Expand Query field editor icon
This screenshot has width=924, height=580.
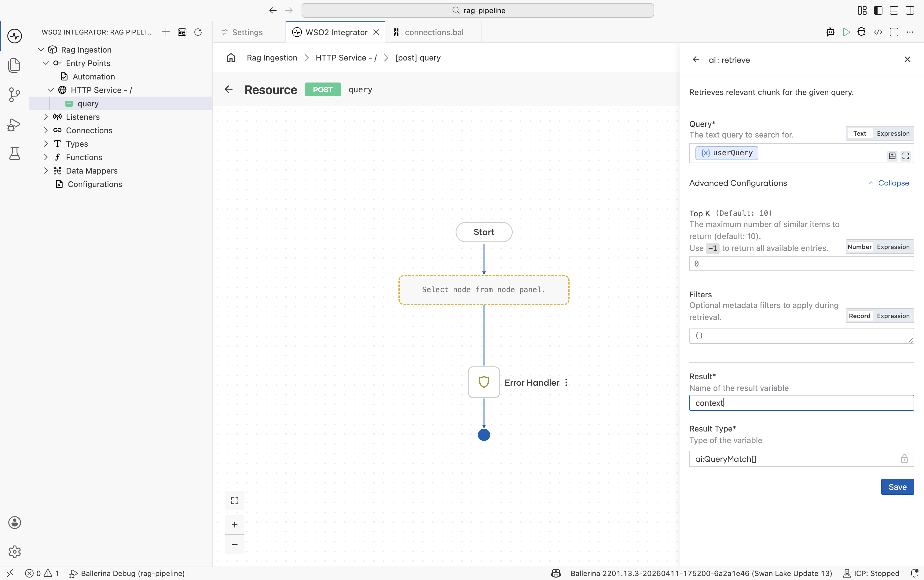point(906,156)
